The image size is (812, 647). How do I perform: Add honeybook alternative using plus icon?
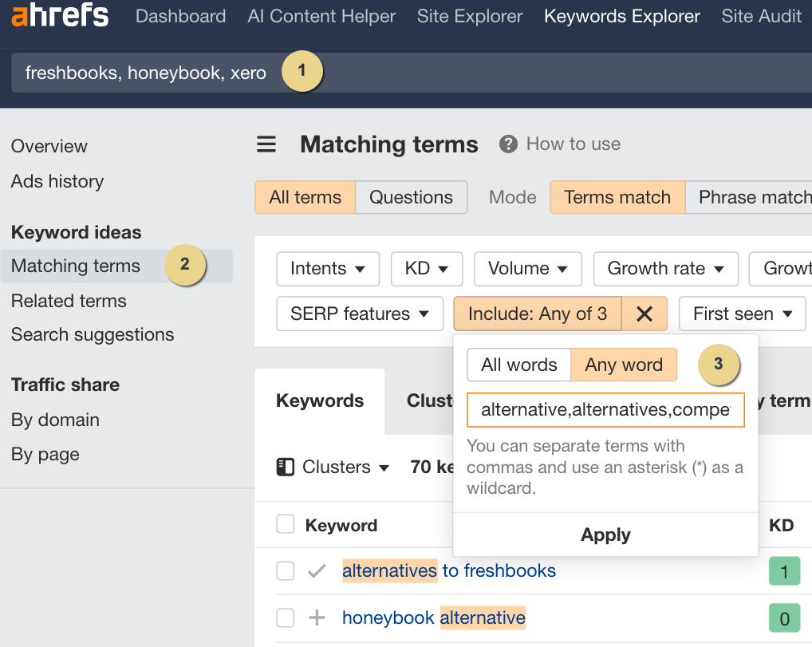(315, 617)
